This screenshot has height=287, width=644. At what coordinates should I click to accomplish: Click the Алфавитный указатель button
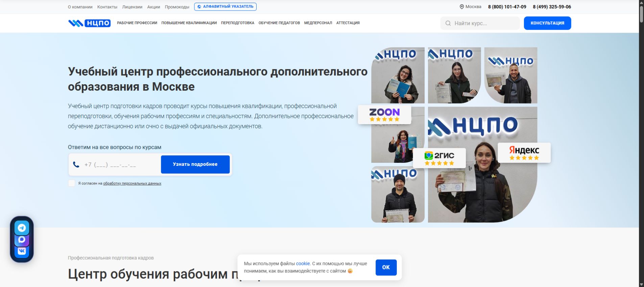(x=225, y=7)
